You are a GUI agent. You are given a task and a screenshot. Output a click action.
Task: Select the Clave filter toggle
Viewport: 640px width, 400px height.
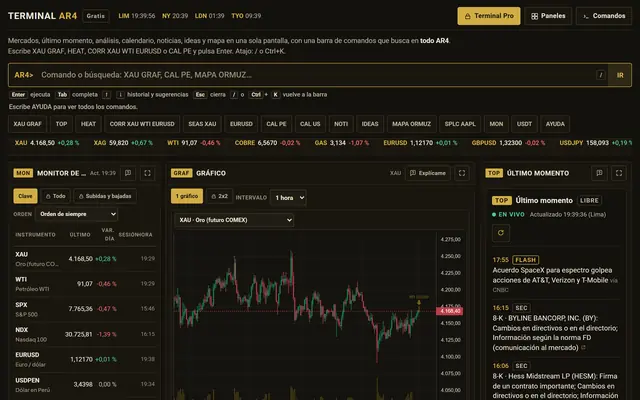click(x=25, y=196)
